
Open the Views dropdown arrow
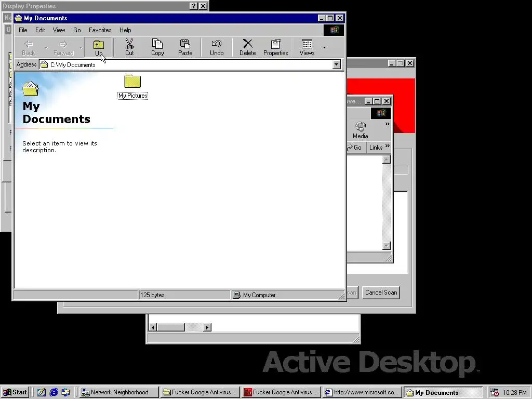coord(324,47)
